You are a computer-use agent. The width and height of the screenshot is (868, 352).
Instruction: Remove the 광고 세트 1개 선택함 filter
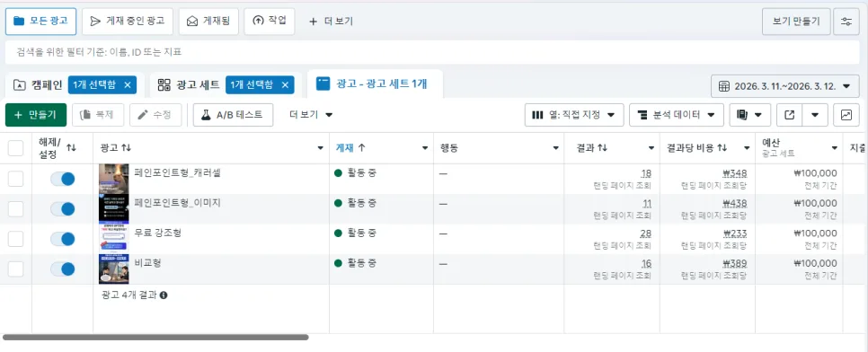tap(285, 84)
